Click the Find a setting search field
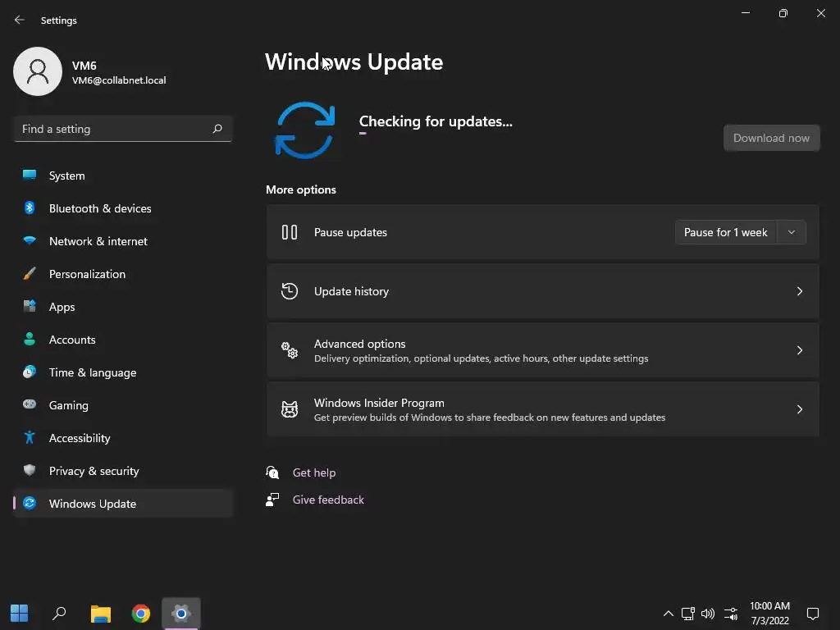Image resolution: width=840 pixels, height=630 pixels. [123, 129]
